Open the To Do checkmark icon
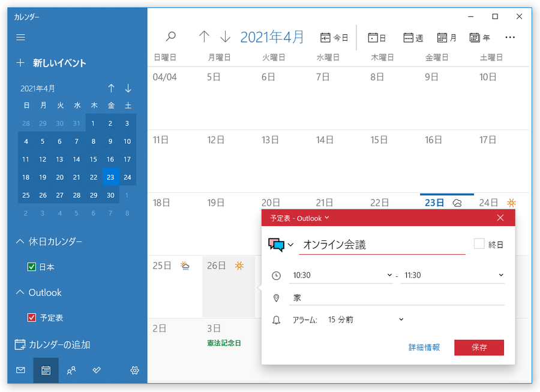This screenshot has width=540, height=392. coord(97,370)
